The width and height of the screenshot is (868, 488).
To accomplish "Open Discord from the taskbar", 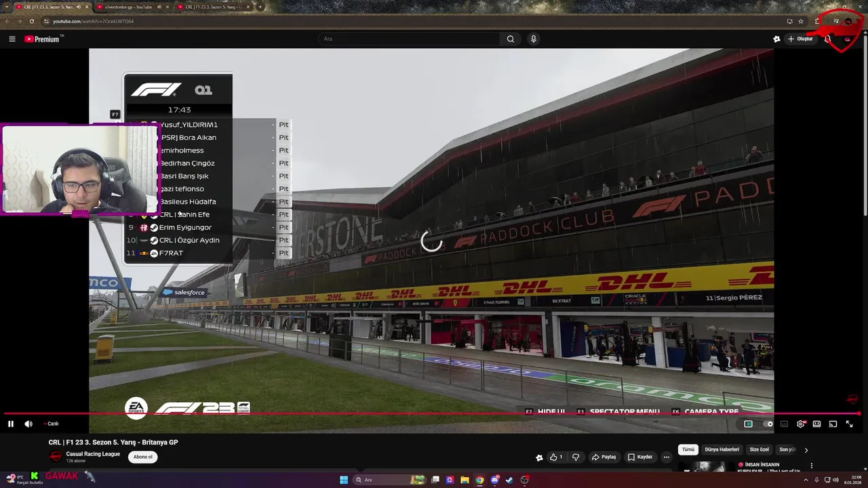I will tap(495, 480).
